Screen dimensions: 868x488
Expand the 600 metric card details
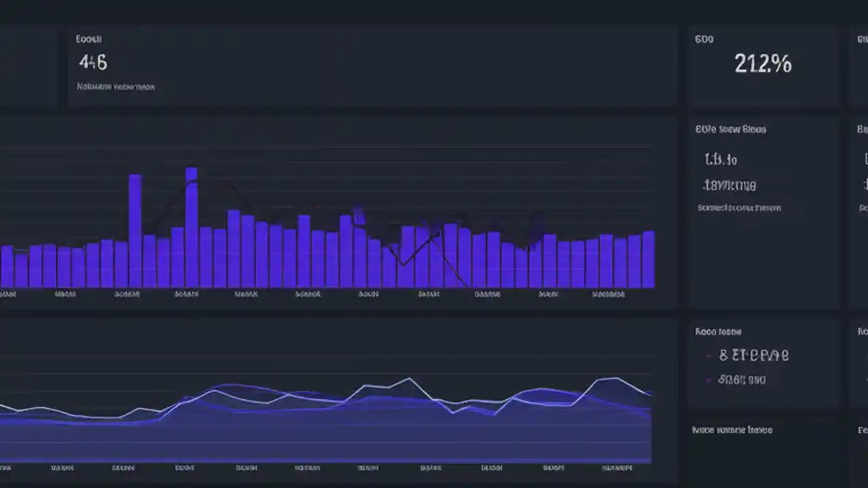click(x=704, y=39)
